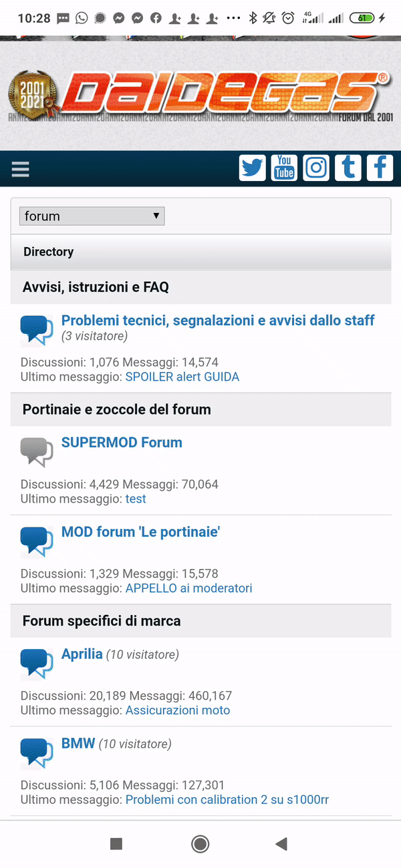Open the BMW brand forum
This screenshot has width=401, height=868.
78,743
